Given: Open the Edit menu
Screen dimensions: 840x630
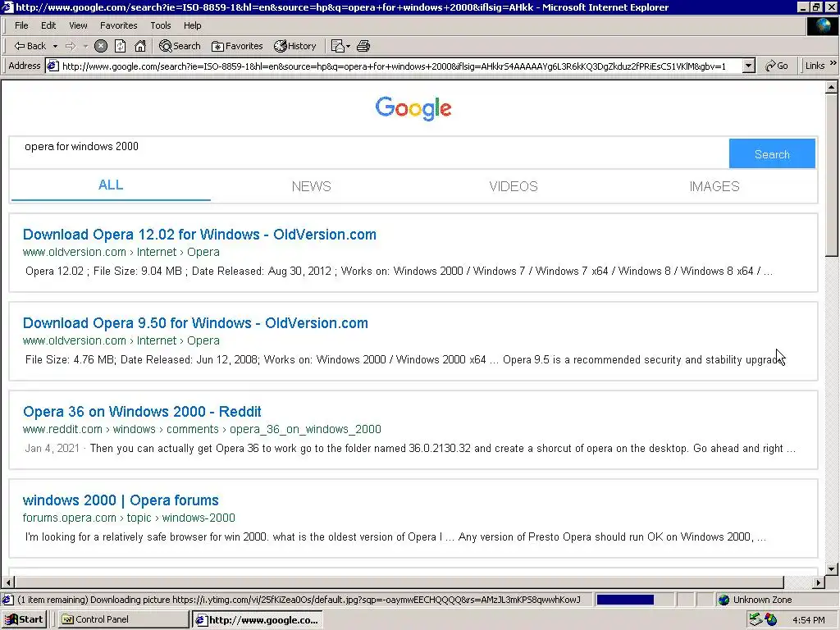Looking at the screenshot, I should (48, 25).
